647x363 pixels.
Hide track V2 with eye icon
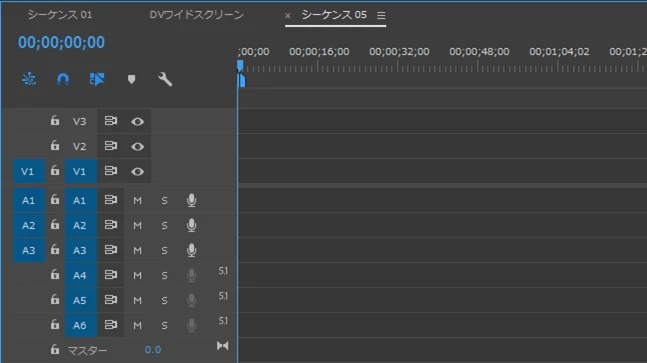tap(137, 146)
